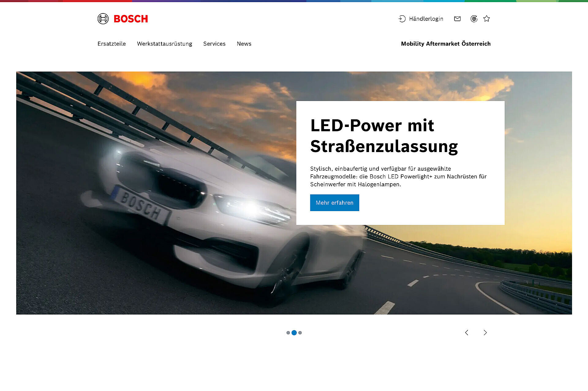Open the Werkstattausrüstung menu
The height and width of the screenshot is (391, 588).
[164, 44]
